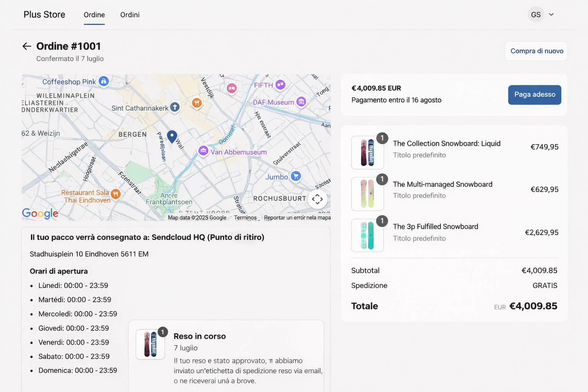Open the Ordini tab
Image resolution: width=588 pixels, height=392 pixels.
point(130,15)
